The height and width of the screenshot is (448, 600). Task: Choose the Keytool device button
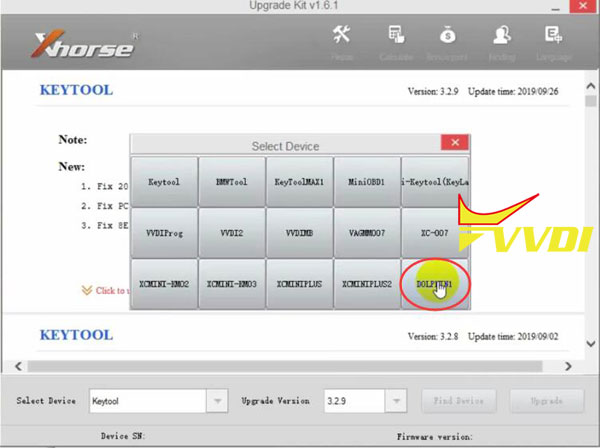tap(164, 182)
